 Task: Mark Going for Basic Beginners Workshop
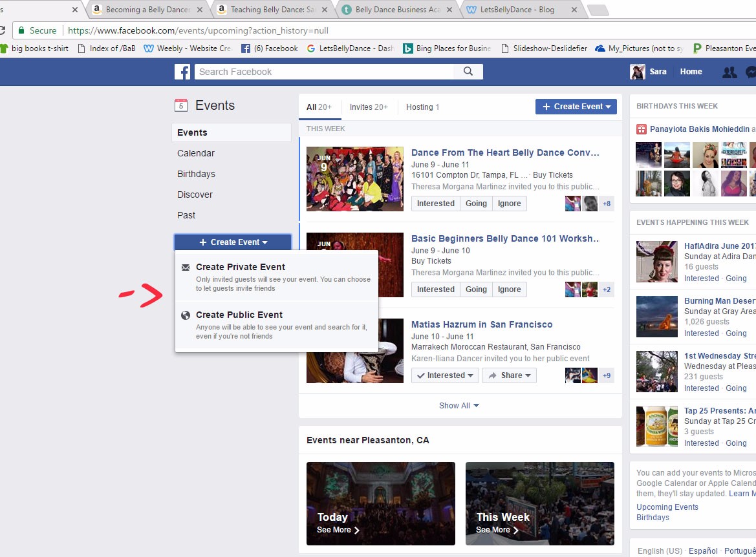476,289
